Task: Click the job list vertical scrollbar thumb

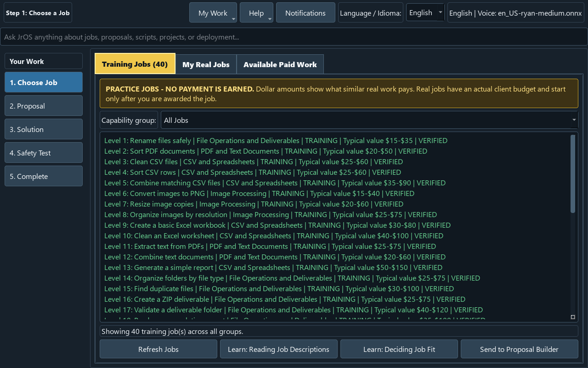Action: point(573,174)
